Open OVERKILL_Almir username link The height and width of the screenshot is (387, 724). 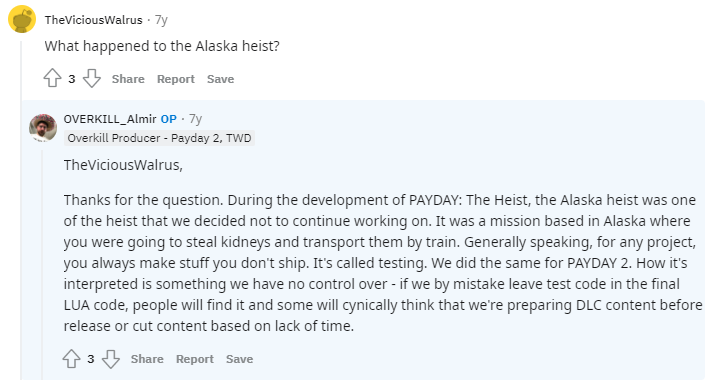tap(110, 119)
